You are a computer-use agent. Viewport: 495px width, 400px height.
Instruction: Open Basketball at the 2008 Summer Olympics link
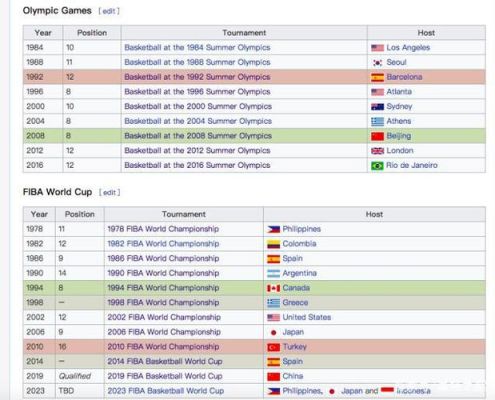(198, 136)
